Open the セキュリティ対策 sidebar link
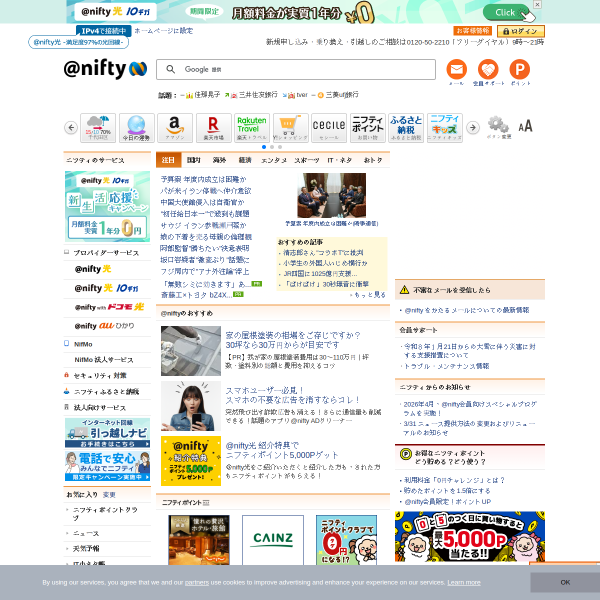This screenshot has height=600, width=600. point(100,375)
